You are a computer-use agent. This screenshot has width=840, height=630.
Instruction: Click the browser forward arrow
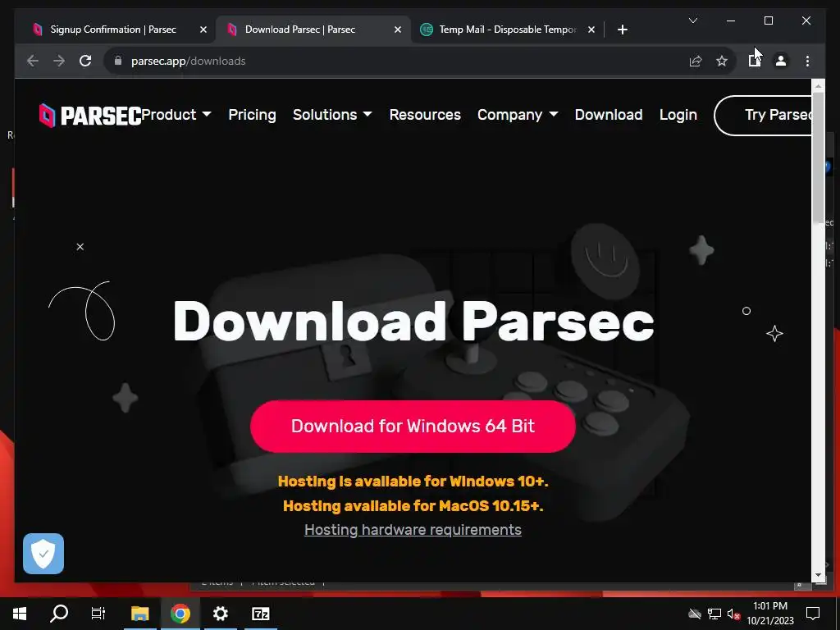[59, 61]
